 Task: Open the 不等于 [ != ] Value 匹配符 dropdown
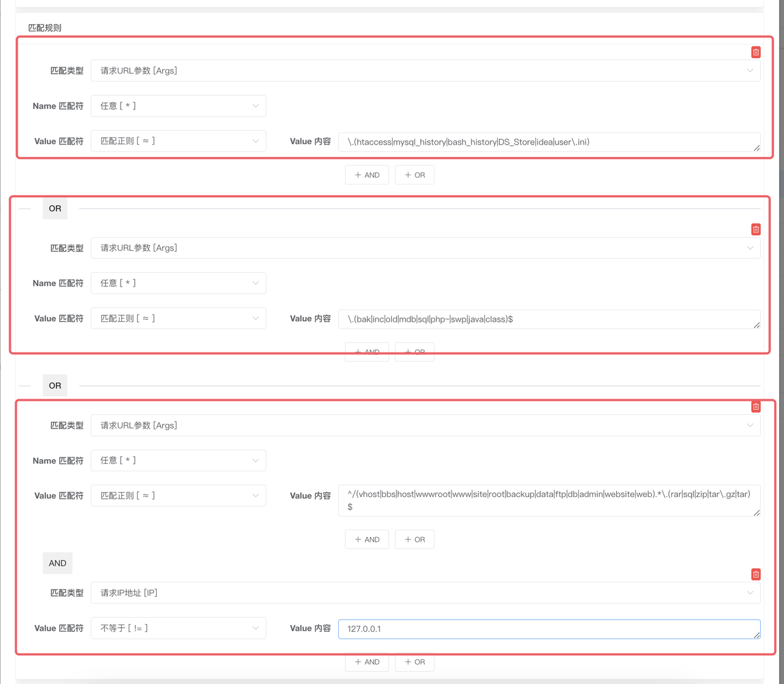tap(178, 628)
